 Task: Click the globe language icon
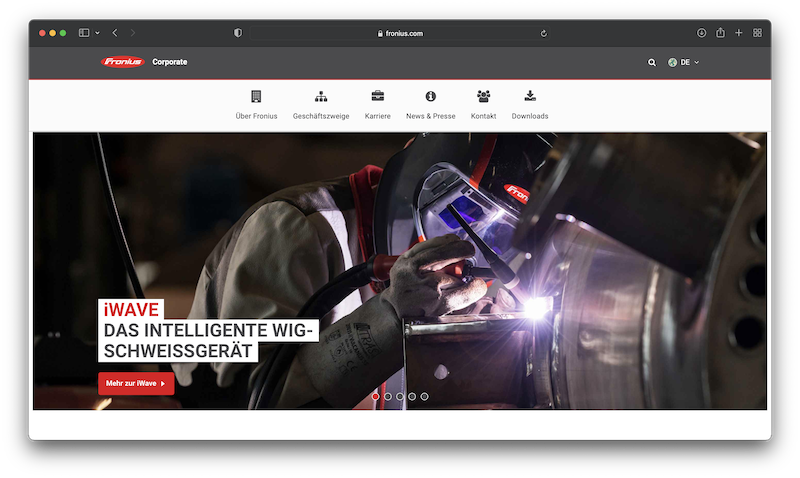pyautogui.click(x=672, y=62)
